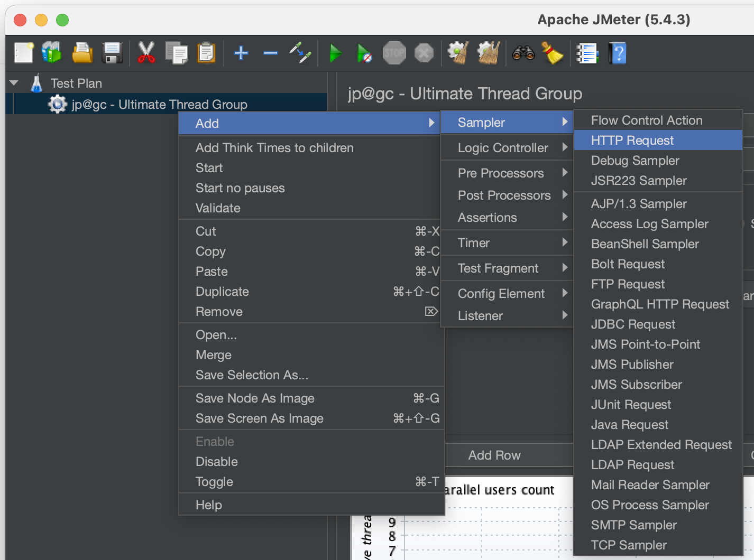The width and height of the screenshot is (754, 560).
Task: Click the Reset Search broom icon
Action: click(553, 53)
